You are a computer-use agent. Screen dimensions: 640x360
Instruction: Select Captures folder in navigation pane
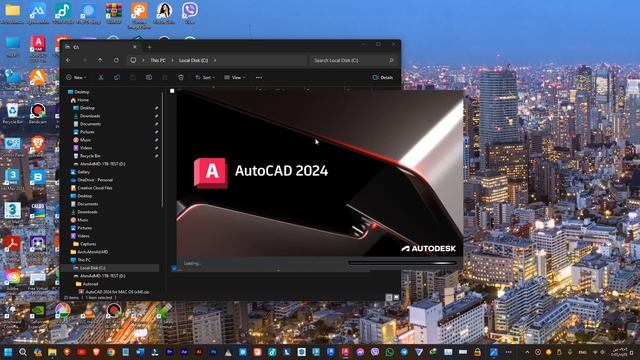[x=84, y=244]
